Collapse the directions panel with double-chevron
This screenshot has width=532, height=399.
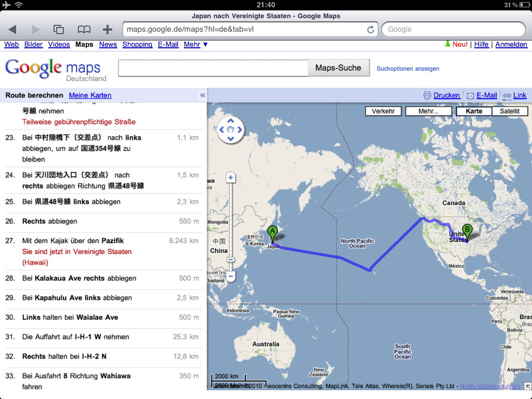pyautogui.click(x=203, y=96)
